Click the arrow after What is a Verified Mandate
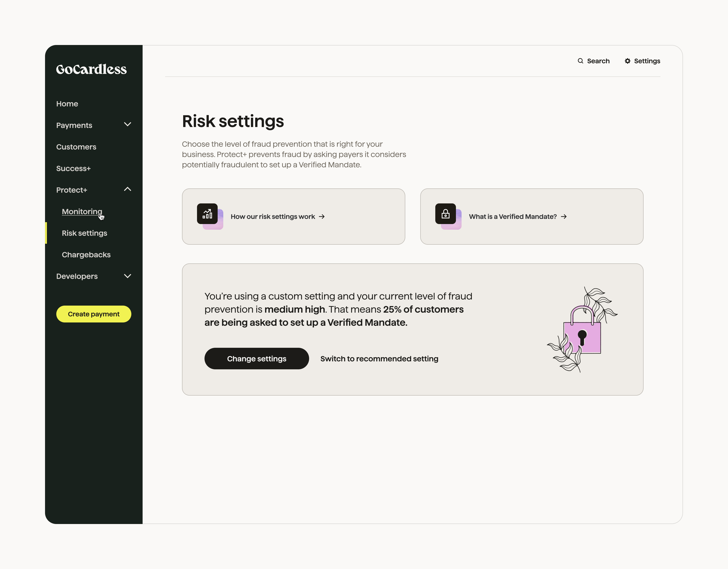Screen dimensions: 728x569 click(x=564, y=217)
